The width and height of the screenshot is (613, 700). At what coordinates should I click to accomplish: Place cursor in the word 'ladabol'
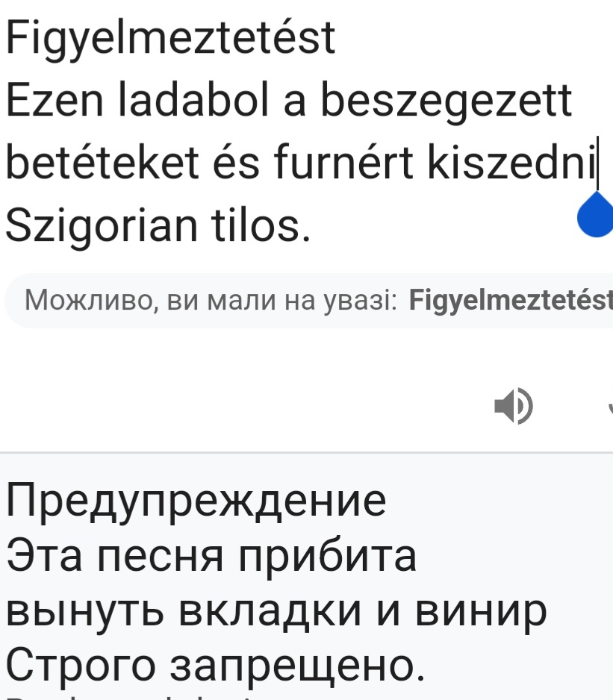tap(194, 99)
